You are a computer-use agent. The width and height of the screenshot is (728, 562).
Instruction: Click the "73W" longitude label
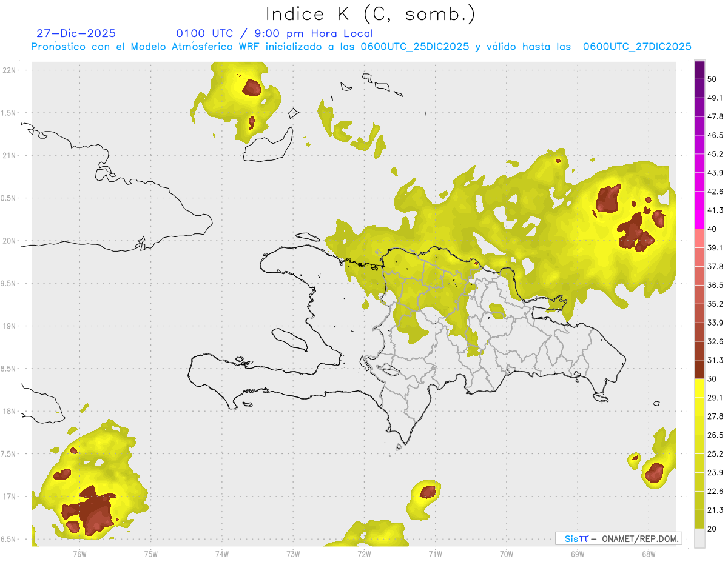pyautogui.click(x=293, y=554)
